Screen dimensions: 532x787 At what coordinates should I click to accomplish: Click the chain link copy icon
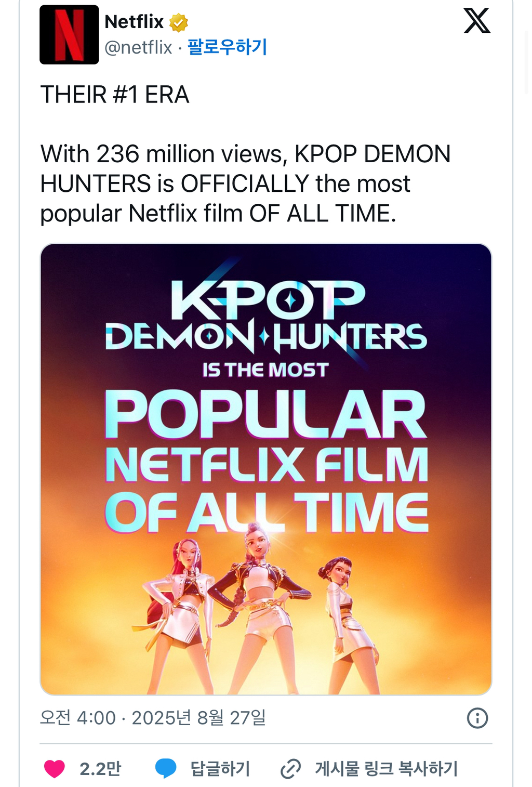[290, 769]
